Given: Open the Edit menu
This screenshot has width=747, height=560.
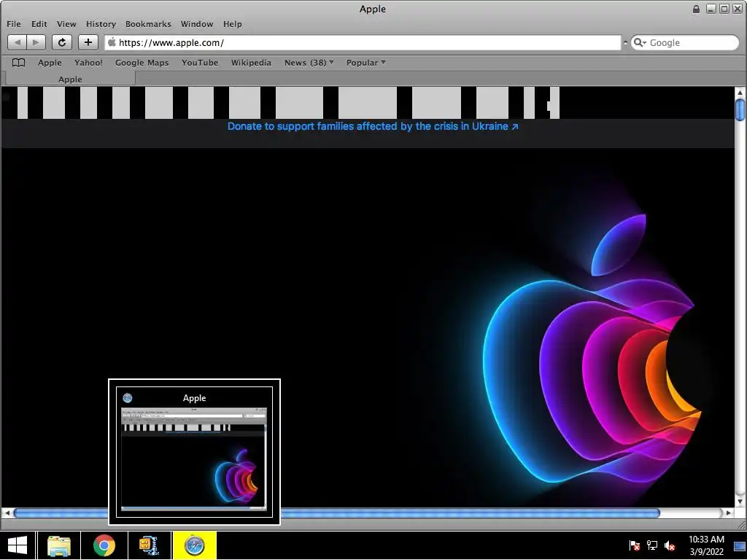Looking at the screenshot, I should [x=39, y=24].
